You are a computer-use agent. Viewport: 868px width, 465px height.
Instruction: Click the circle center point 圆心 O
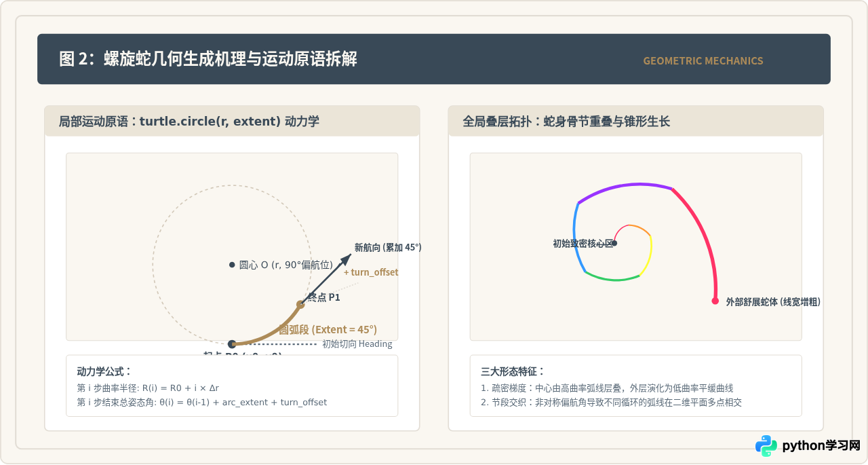click(x=232, y=265)
